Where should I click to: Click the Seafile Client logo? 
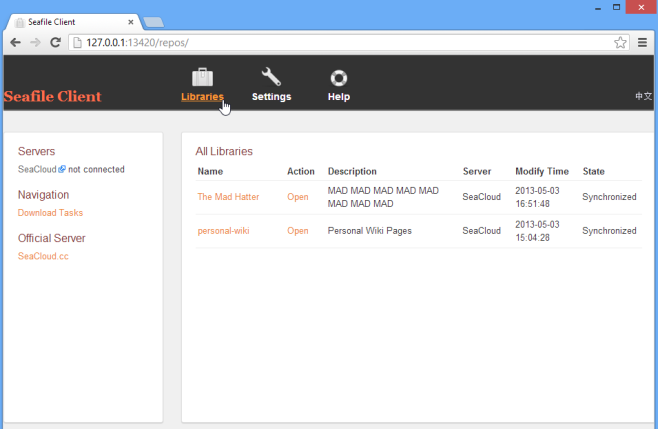52,96
